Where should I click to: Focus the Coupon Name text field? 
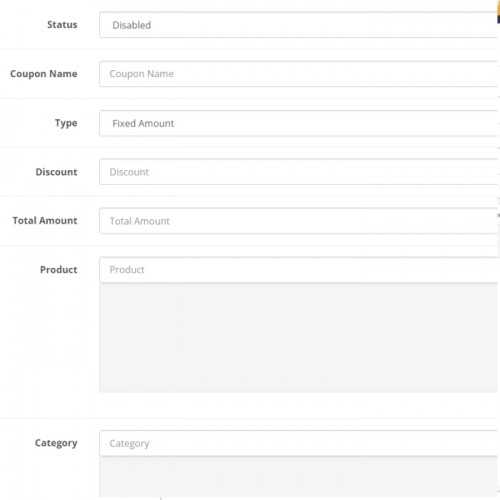click(299, 74)
